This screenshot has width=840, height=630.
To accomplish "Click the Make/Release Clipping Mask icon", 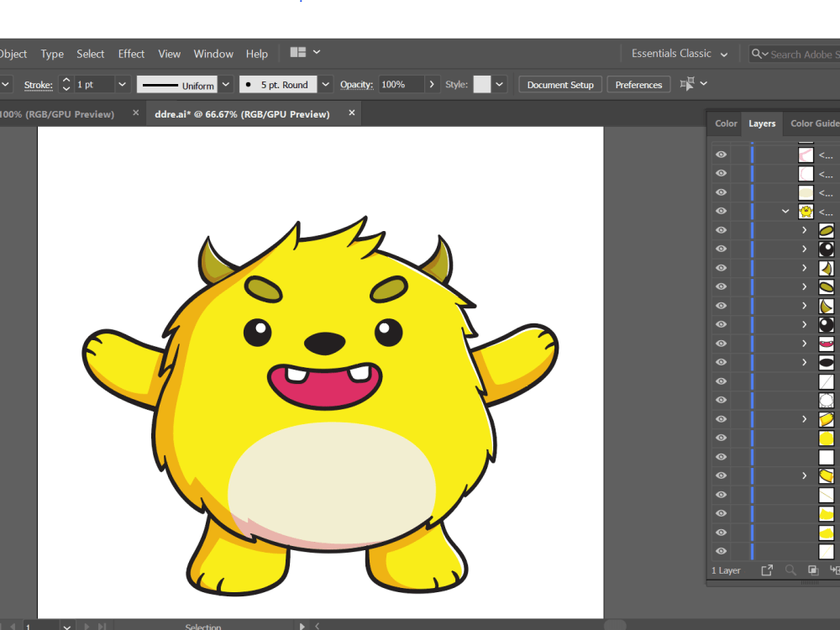I will pyautogui.click(x=811, y=570).
